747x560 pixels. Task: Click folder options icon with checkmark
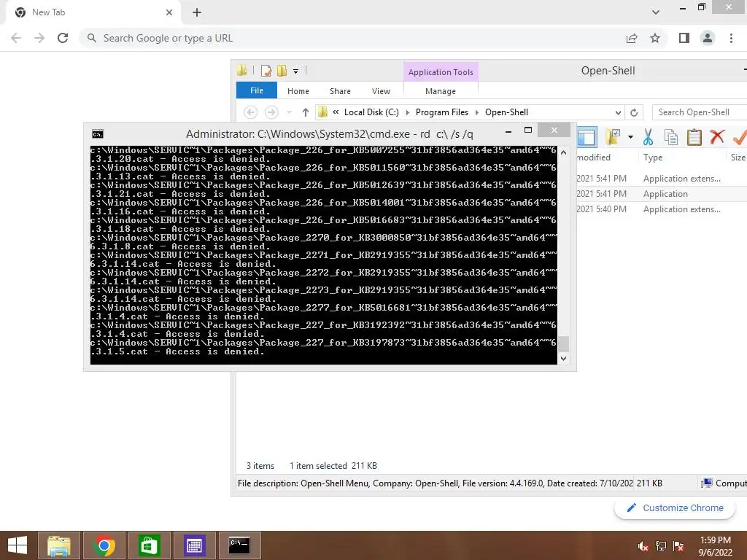[613, 136]
